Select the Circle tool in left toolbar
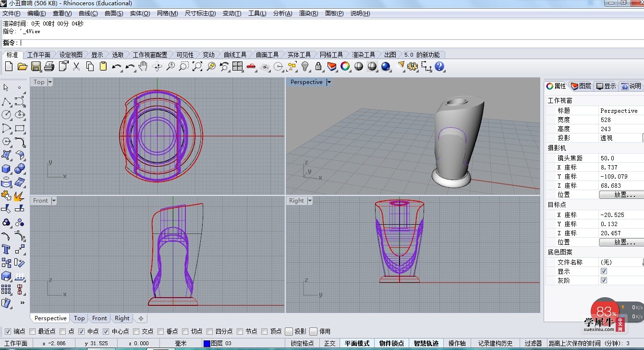Screen dimensions: 644x350 [6, 115]
